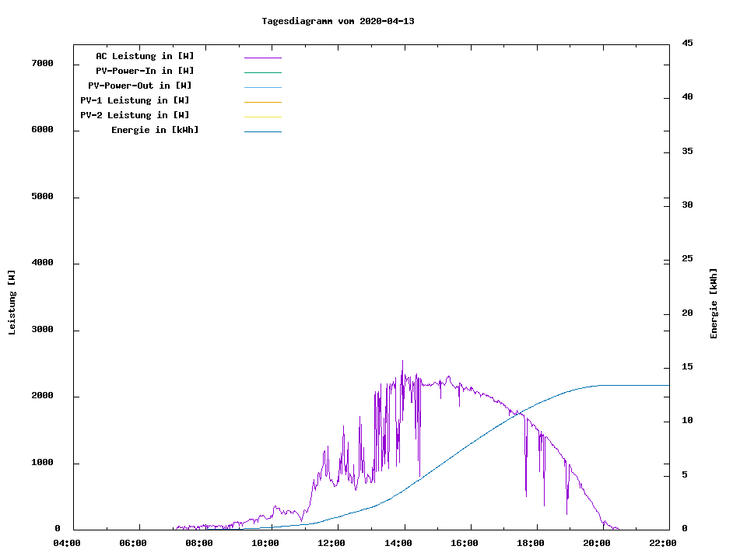This screenshot has width=747, height=560.
Task: Click the Energie [kWh] right axis title
Action: pyautogui.click(x=714, y=303)
